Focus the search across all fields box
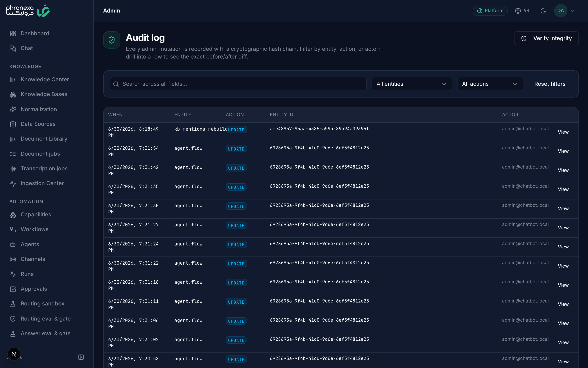Screen dimensions: 588x368 coord(238,84)
